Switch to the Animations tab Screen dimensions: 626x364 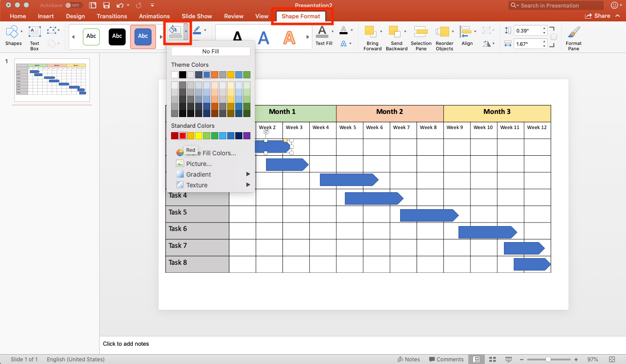154,16
